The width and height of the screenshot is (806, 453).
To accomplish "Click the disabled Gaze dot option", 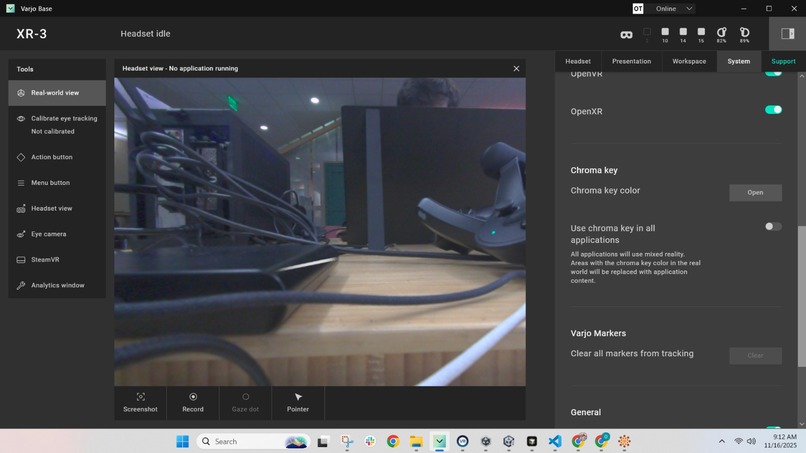I will click(x=245, y=403).
